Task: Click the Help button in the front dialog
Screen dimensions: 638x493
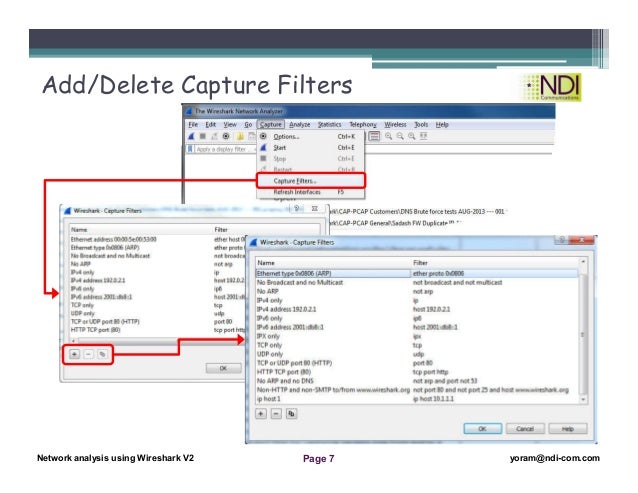Action: click(568, 429)
